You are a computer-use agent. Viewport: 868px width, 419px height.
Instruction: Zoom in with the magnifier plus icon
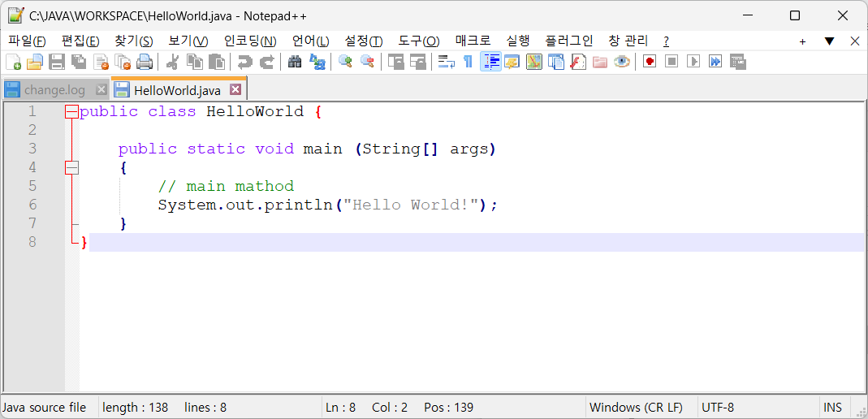(x=345, y=62)
